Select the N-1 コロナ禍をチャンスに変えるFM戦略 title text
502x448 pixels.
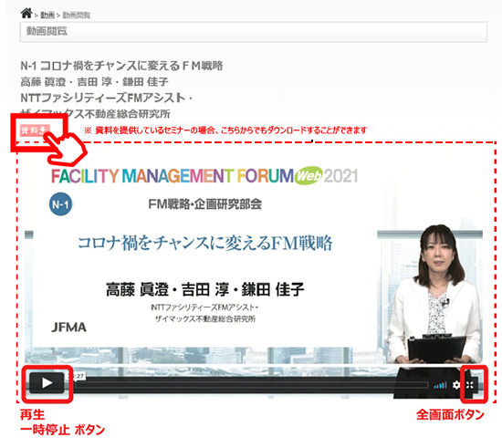click(121, 66)
